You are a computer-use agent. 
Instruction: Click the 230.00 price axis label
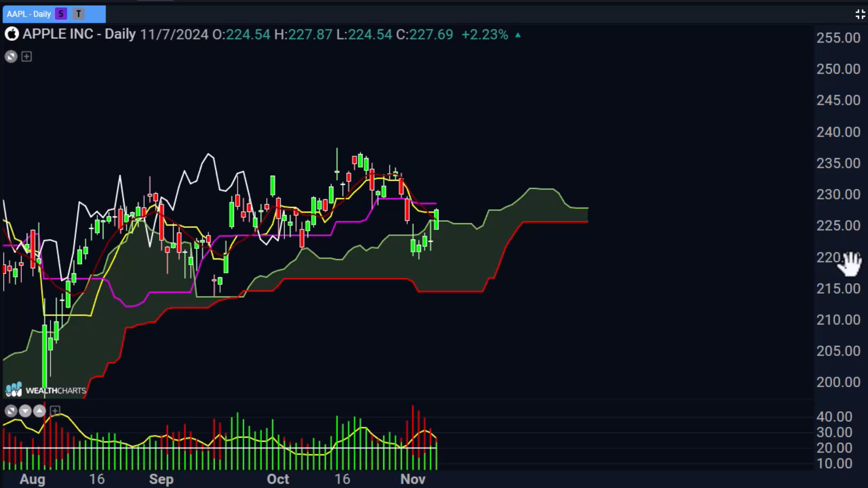pos(838,194)
